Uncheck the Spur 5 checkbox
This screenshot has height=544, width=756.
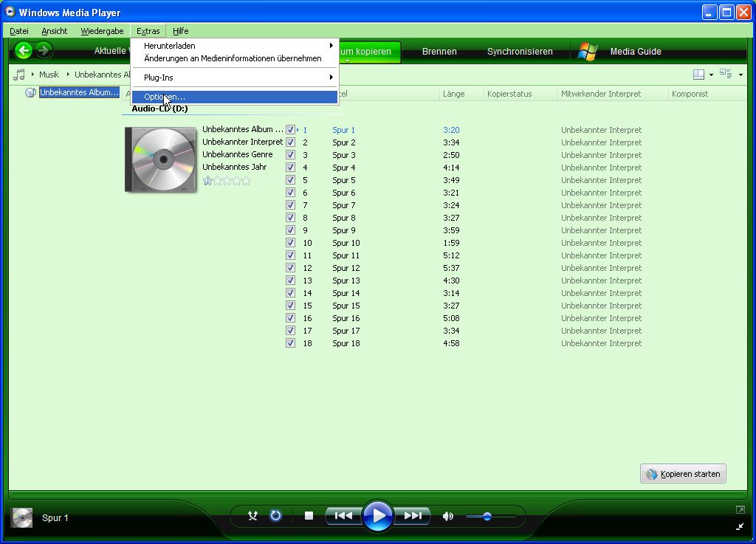[290, 179]
